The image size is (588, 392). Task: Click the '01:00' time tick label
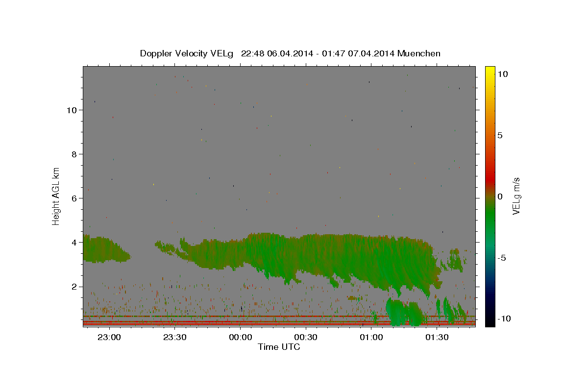point(371,337)
